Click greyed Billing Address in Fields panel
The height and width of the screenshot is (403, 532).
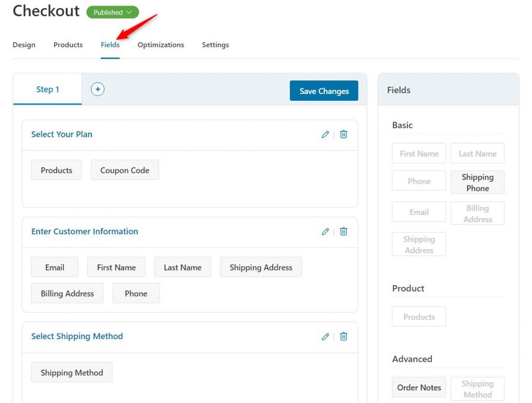[477, 213]
